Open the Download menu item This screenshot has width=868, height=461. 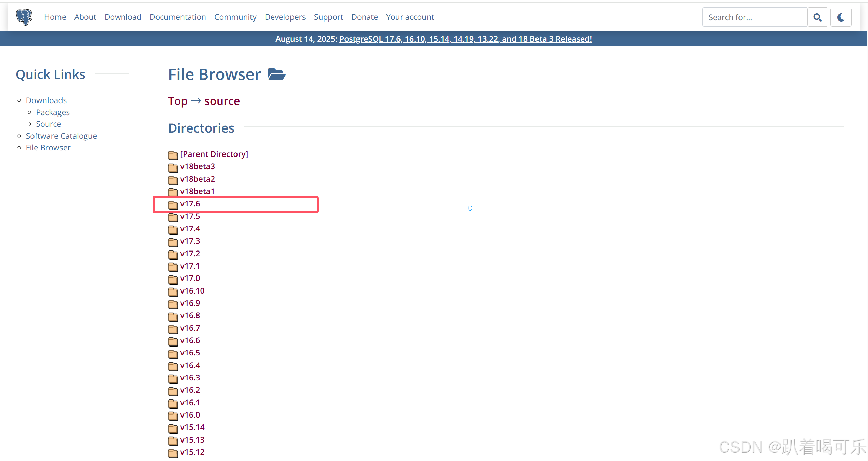click(123, 17)
